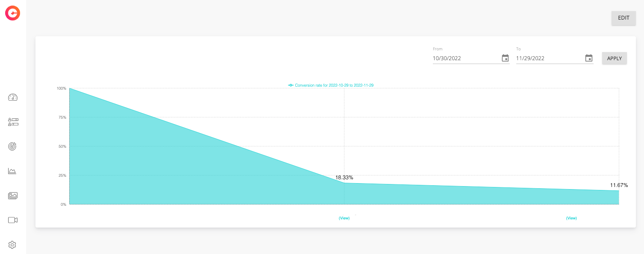Image resolution: width=644 pixels, height=254 pixels.
Task: Open the area chart icon in sidebar
Action: (12, 171)
